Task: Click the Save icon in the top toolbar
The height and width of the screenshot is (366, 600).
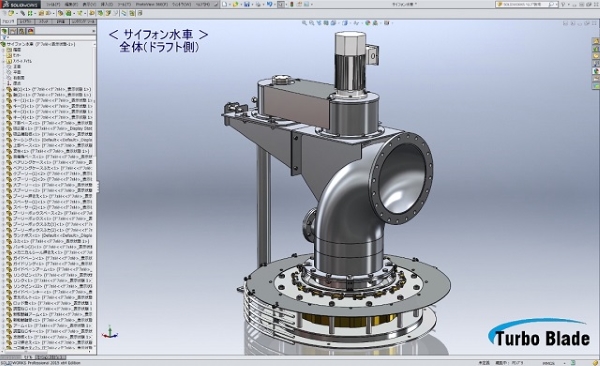Action: point(247,4)
